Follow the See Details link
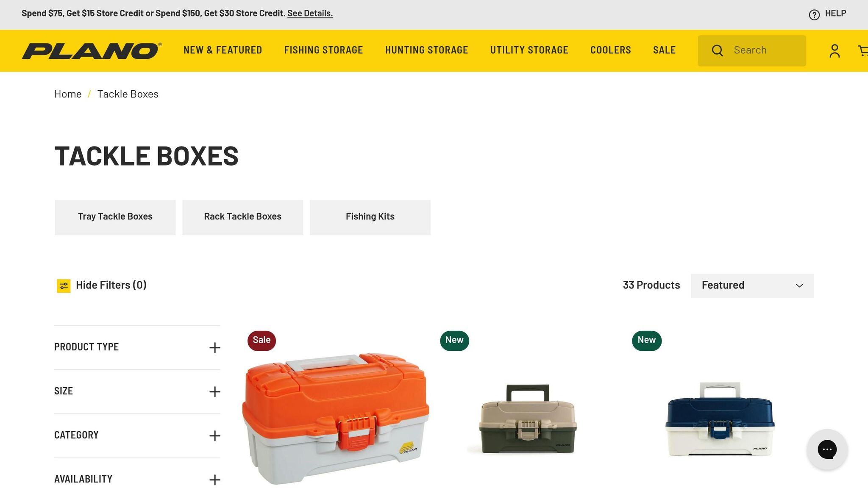This screenshot has width=868, height=488. [310, 13]
